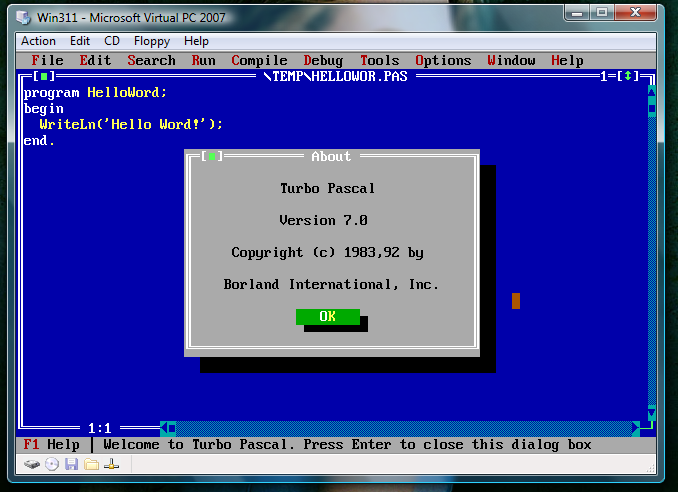Open the Virtual PC Help menu
The width and height of the screenshot is (678, 492).
tap(196, 41)
